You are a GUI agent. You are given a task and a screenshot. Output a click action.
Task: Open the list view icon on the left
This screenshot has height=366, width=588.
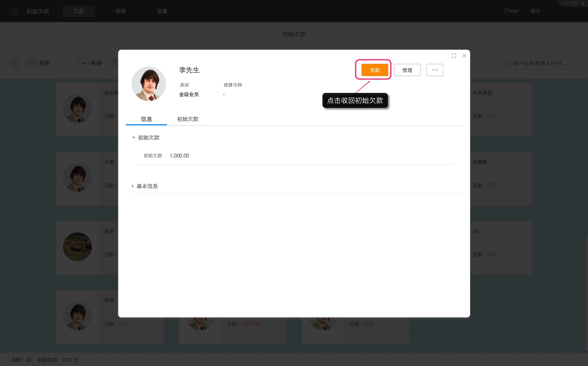15,63
